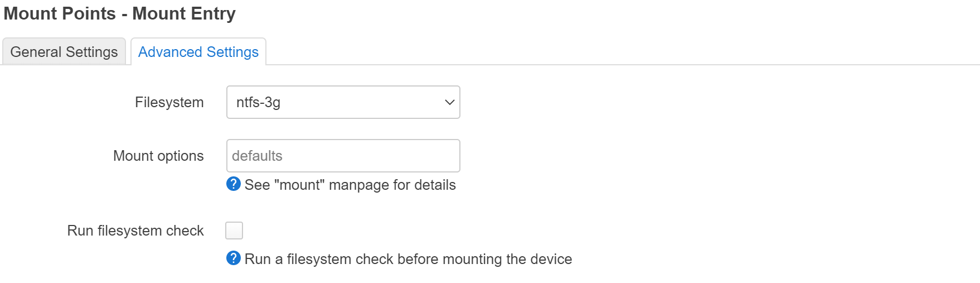Click the "Mount options" field label

pos(158,156)
